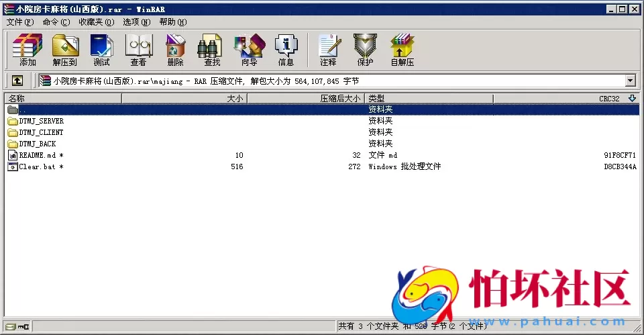The height and width of the screenshot is (335, 644).
Task: Click the DTMJ_SERVER folder name
Action: 42,121
